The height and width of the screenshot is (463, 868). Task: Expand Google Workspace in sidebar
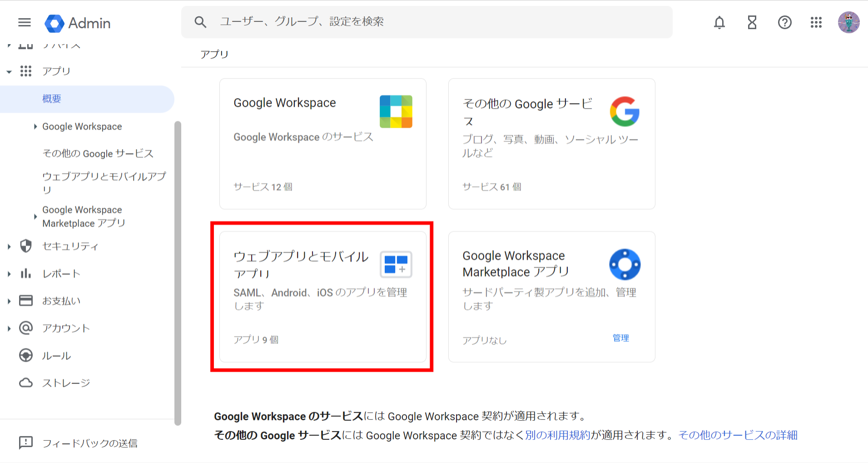(35, 126)
